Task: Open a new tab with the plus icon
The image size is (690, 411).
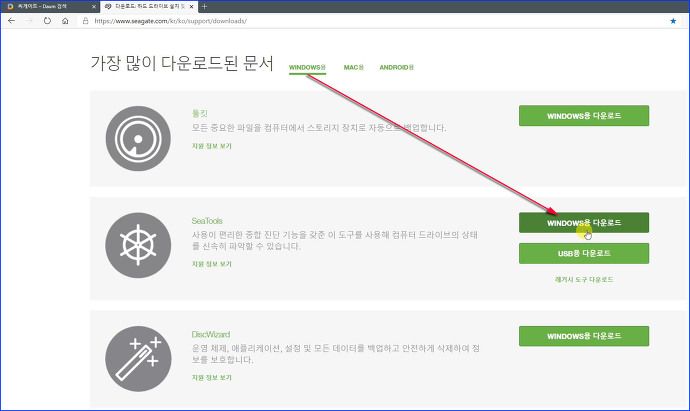Action: [x=204, y=7]
